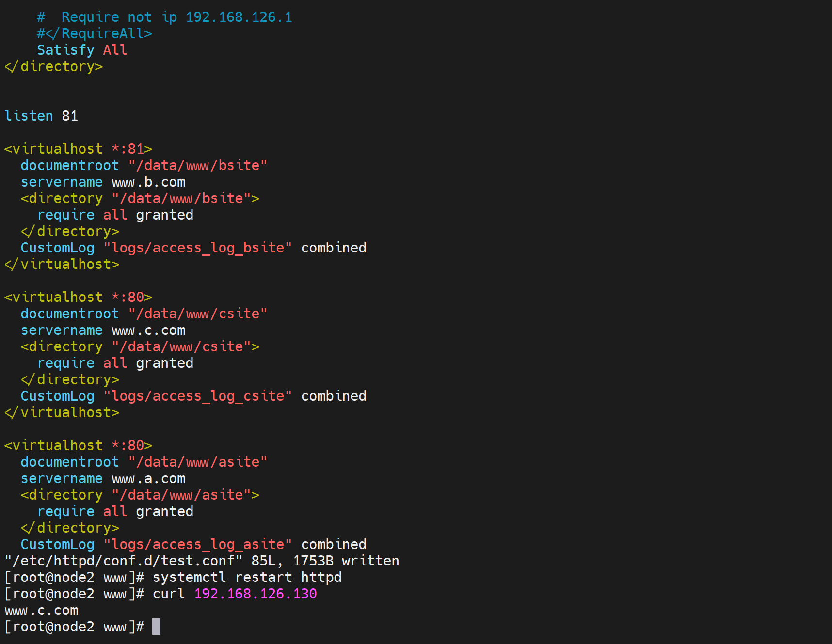Click the servername www.b.com line

tap(103, 182)
